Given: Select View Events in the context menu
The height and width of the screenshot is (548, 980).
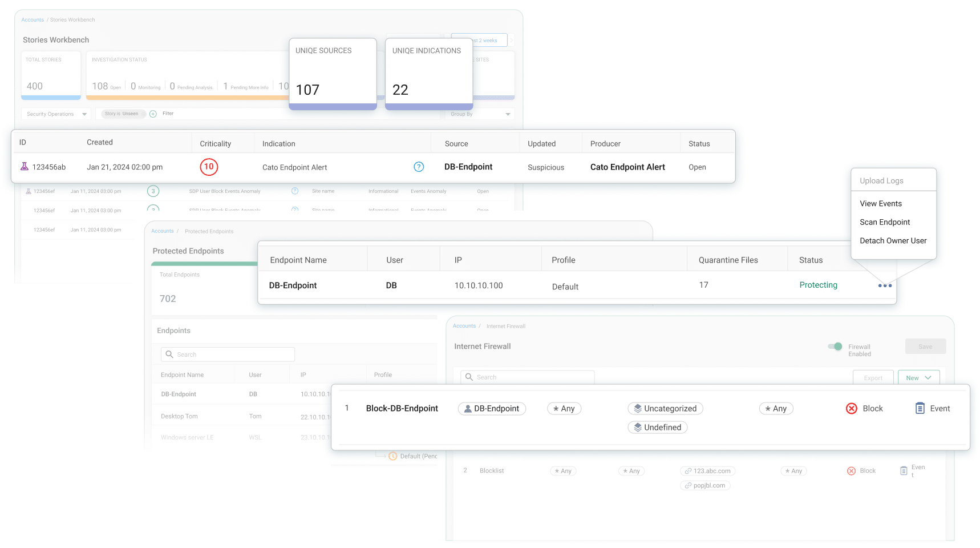Looking at the screenshot, I should point(881,203).
